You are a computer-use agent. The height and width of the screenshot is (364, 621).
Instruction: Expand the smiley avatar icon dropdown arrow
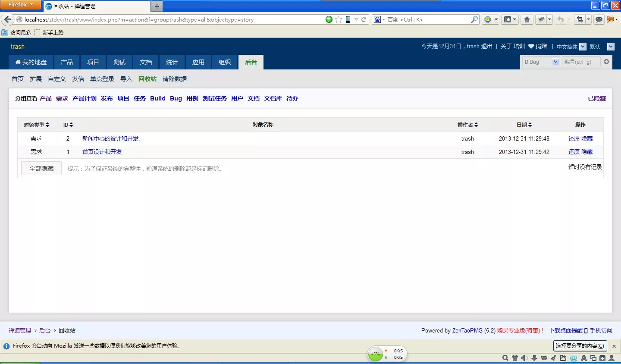(x=496, y=19)
